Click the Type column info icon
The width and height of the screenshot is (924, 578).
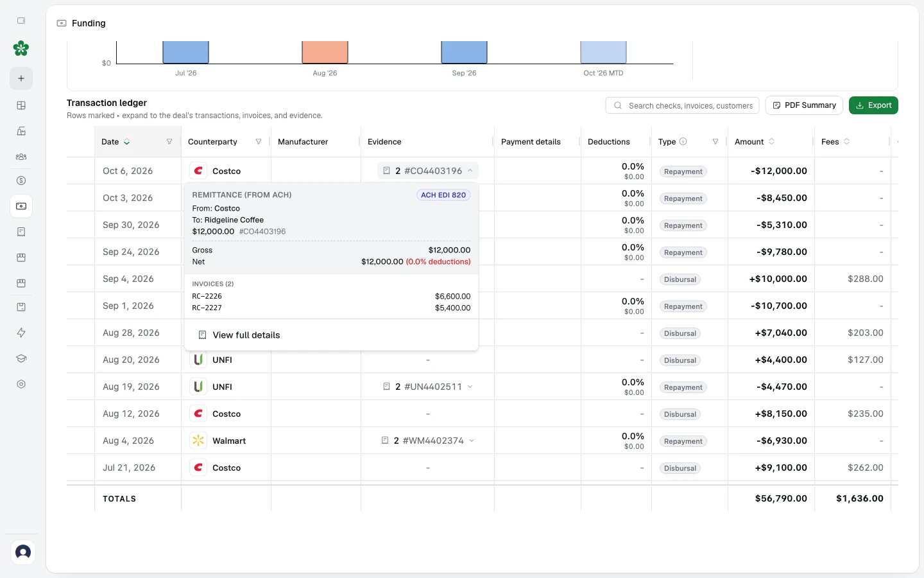pos(683,141)
